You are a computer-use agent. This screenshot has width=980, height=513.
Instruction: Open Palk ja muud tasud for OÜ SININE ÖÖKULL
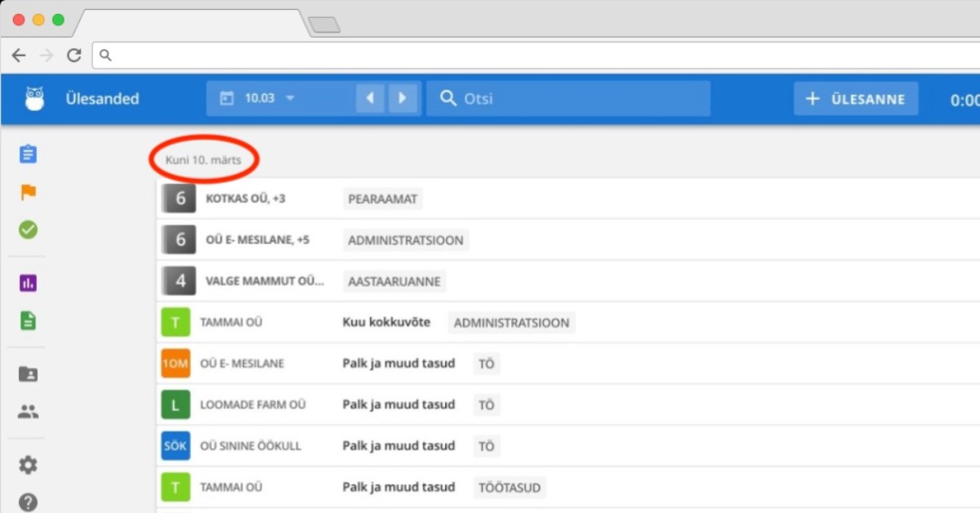(399, 446)
